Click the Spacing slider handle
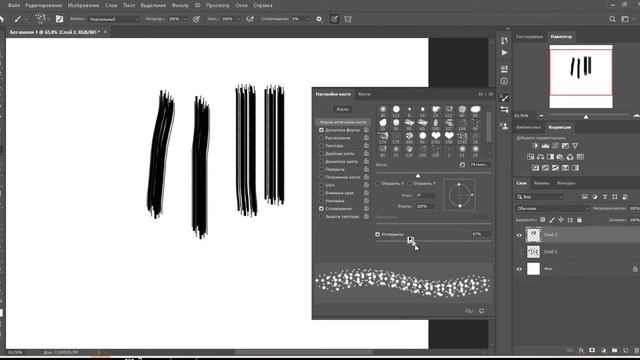Screen dimensions: 640x360 [x=411, y=240]
